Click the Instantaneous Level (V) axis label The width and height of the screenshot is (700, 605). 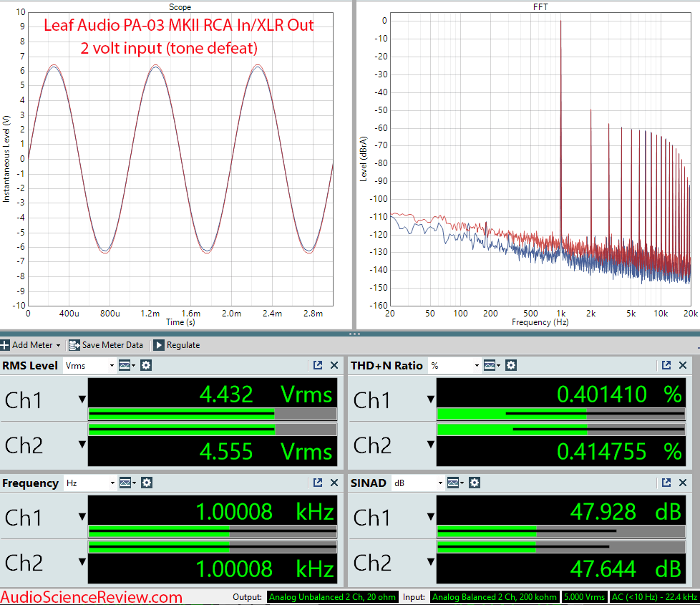[6, 159]
